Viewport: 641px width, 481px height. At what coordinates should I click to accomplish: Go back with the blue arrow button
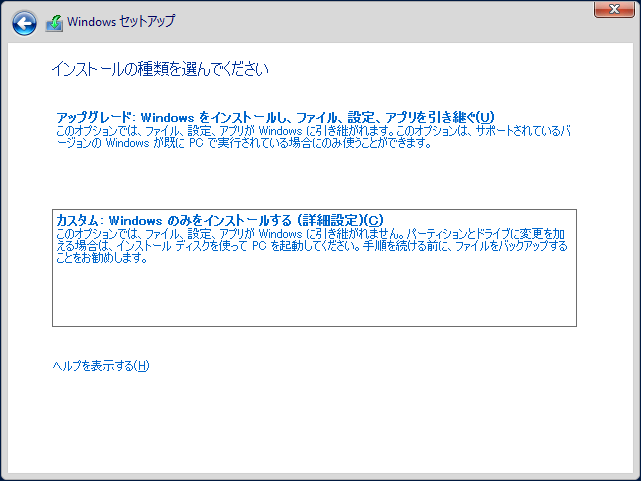[24, 23]
